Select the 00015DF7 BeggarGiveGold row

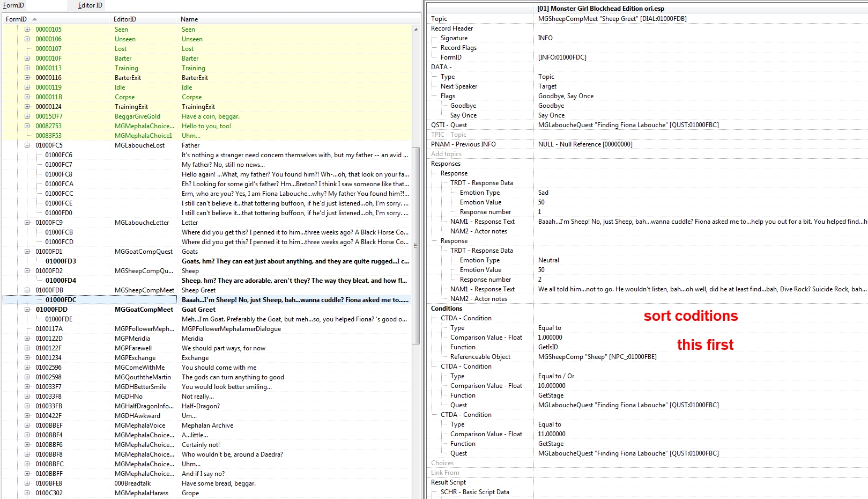tap(207, 116)
